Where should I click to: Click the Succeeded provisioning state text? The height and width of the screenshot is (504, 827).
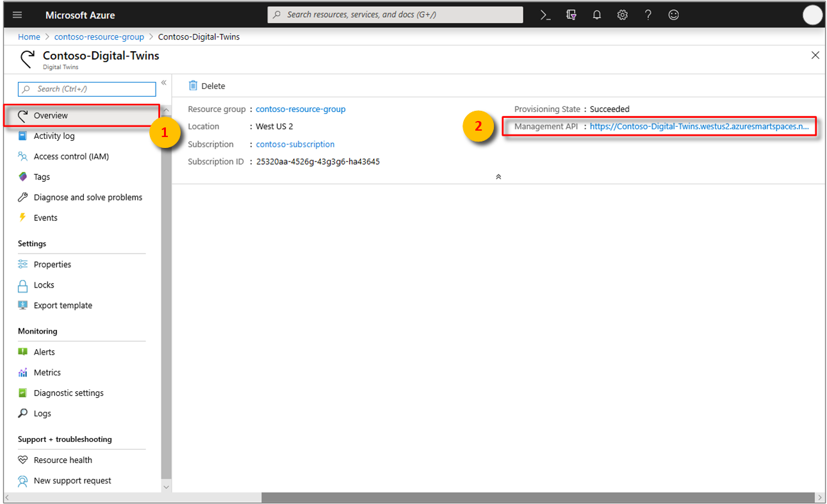(x=610, y=110)
